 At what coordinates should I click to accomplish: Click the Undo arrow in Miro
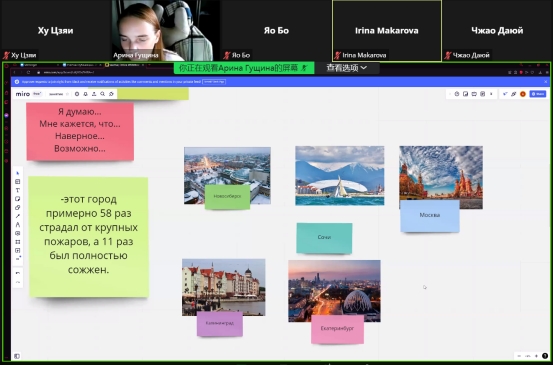[x=18, y=273]
